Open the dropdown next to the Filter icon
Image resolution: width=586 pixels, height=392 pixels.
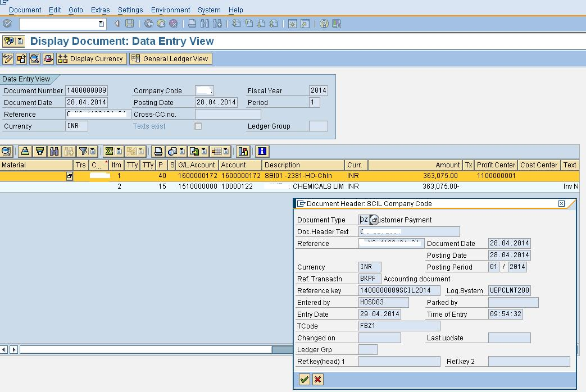92,151
